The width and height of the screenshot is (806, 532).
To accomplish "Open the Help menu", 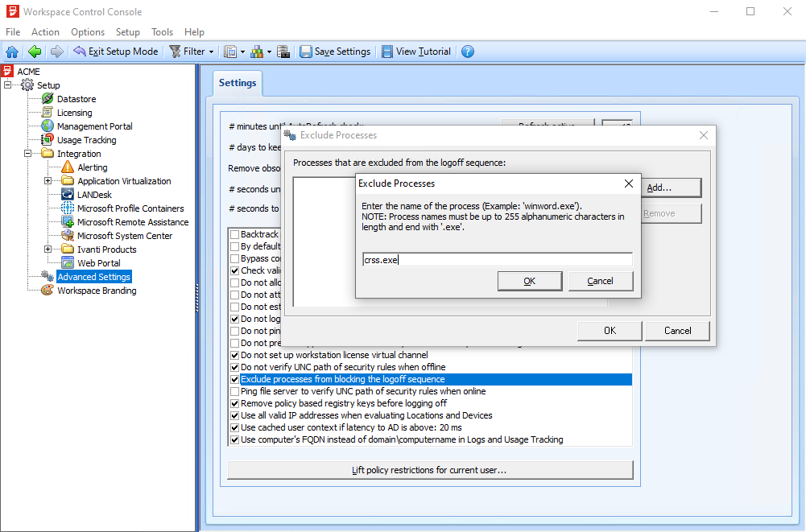I will (194, 32).
